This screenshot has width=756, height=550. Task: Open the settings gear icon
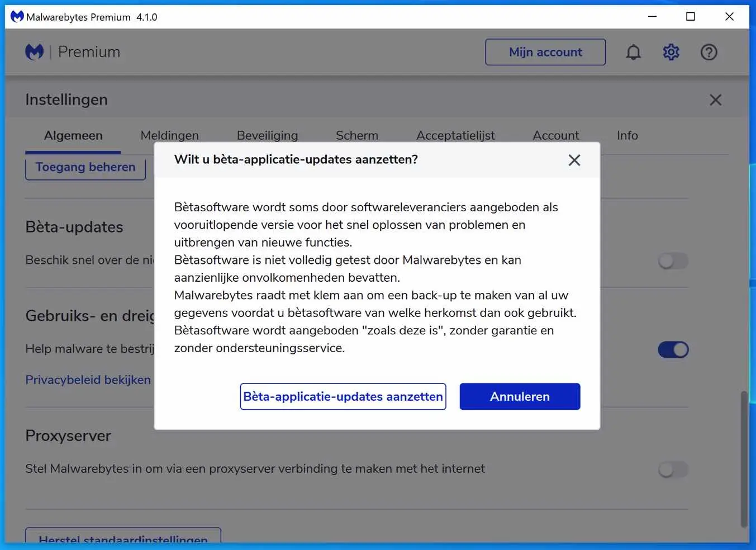pos(671,52)
